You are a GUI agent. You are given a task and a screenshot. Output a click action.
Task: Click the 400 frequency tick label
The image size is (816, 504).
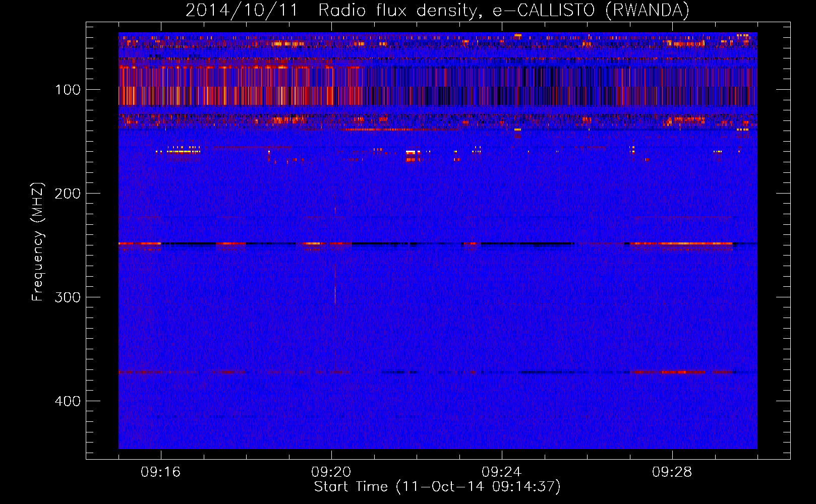tap(68, 401)
